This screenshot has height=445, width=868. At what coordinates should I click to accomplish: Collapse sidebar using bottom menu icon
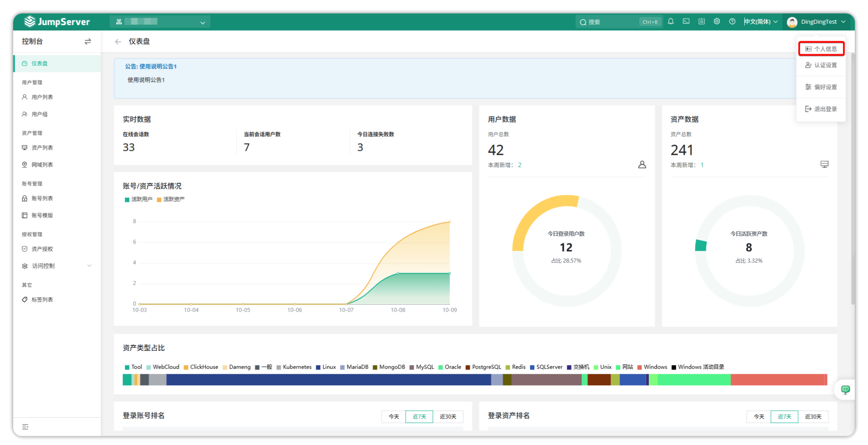point(25,427)
